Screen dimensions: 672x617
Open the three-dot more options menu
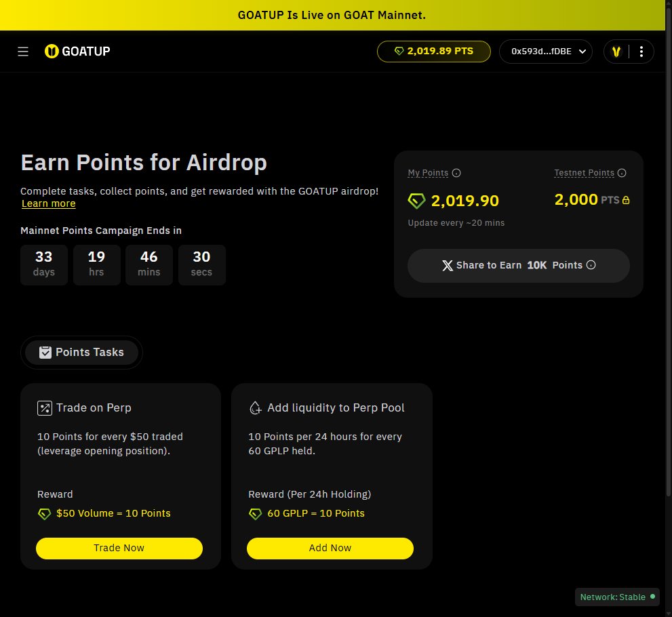pyautogui.click(x=641, y=52)
